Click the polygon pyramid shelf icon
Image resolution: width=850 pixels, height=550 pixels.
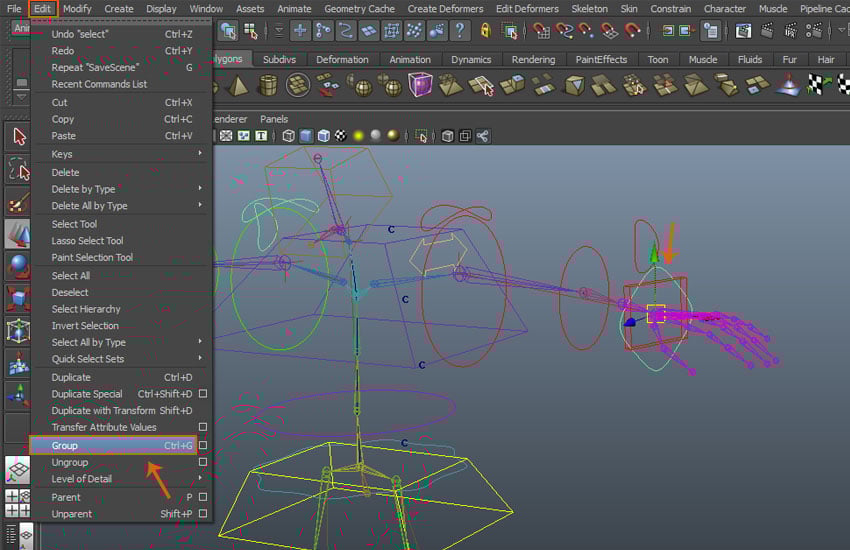(237, 86)
